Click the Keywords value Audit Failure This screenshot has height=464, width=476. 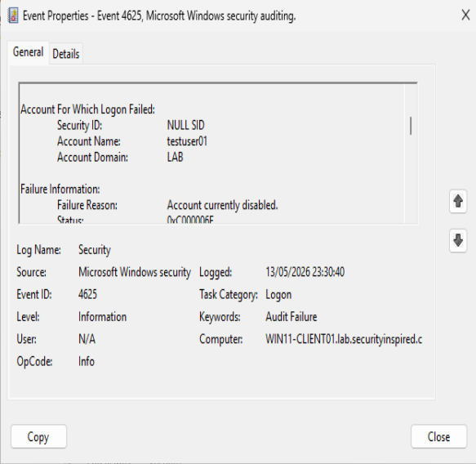[x=291, y=317]
